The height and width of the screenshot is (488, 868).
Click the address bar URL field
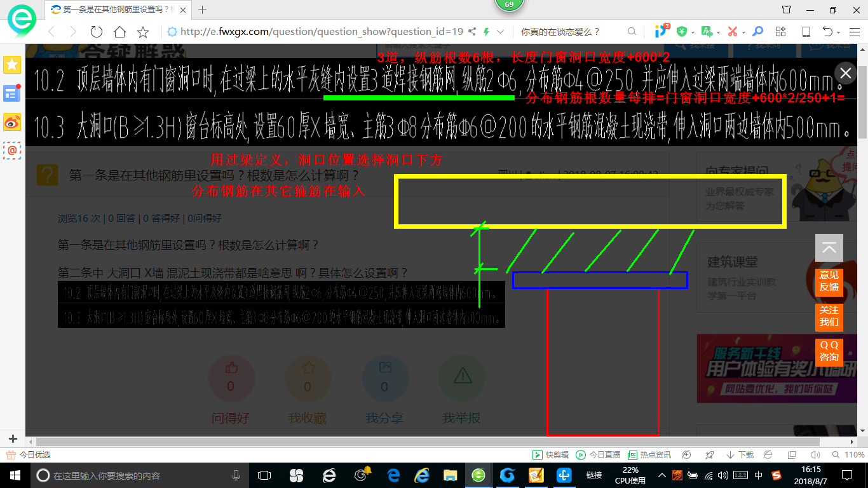coord(322,32)
